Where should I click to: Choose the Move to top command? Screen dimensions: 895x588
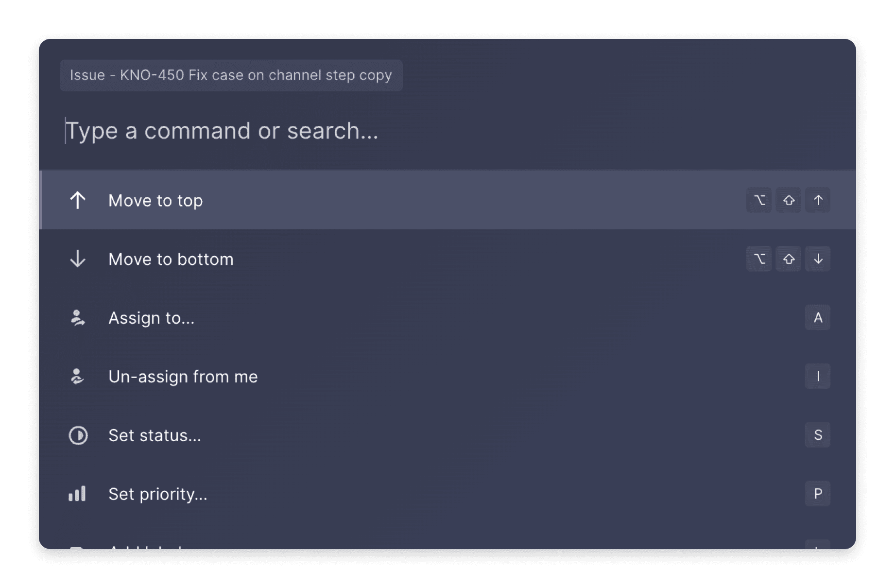coord(156,200)
